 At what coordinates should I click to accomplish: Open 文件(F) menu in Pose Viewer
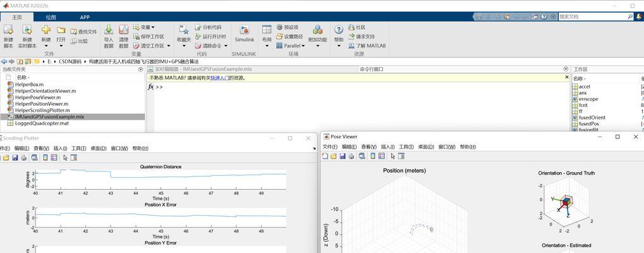pyautogui.click(x=330, y=147)
